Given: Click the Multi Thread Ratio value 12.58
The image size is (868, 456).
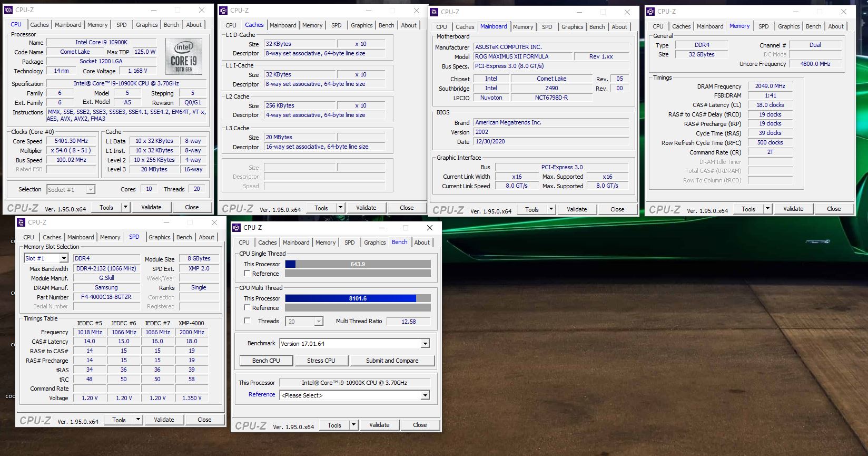Looking at the screenshot, I should click(x=408, y=321).
